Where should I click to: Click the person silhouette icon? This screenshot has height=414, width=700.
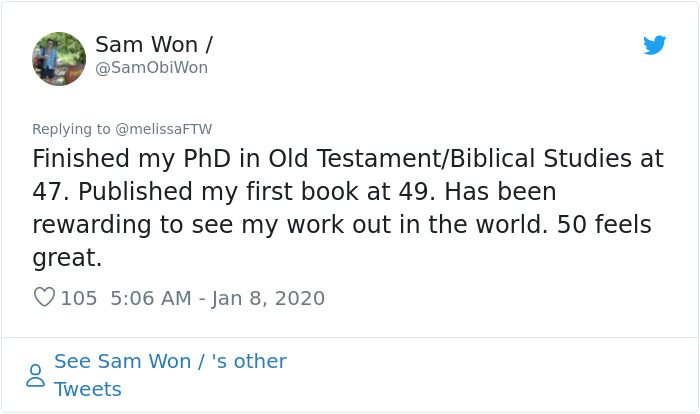pos(35,375)
